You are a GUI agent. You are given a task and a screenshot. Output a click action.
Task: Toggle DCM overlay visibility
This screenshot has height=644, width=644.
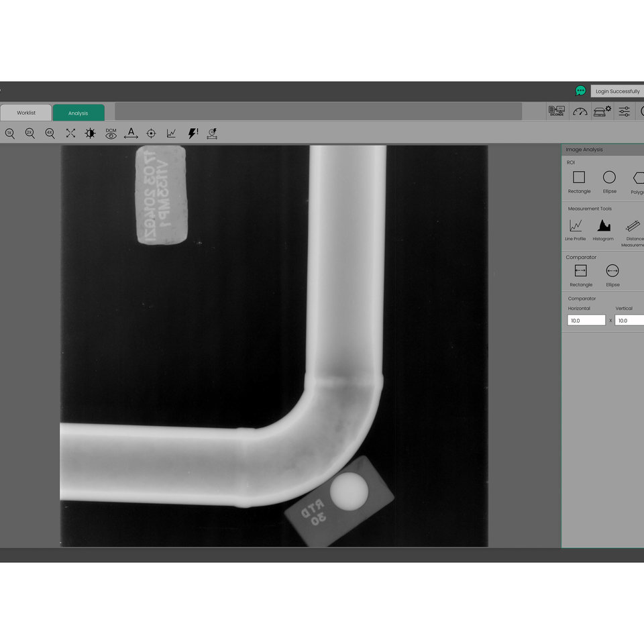(110, 133)
